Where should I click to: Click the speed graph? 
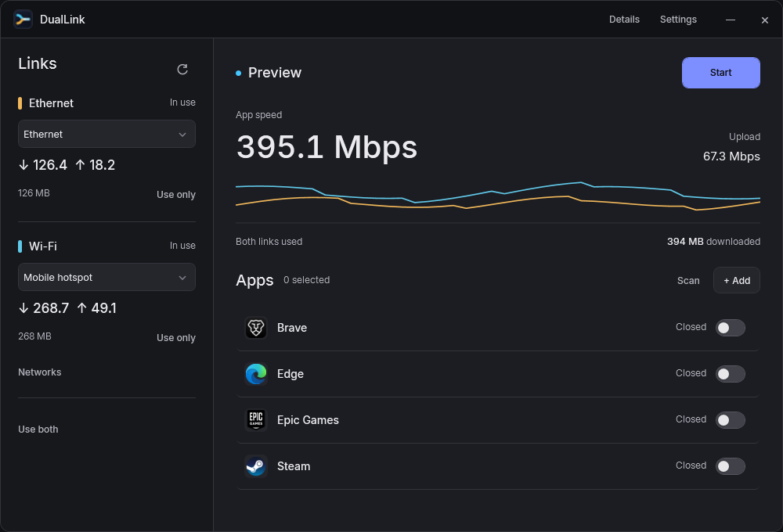498,197
